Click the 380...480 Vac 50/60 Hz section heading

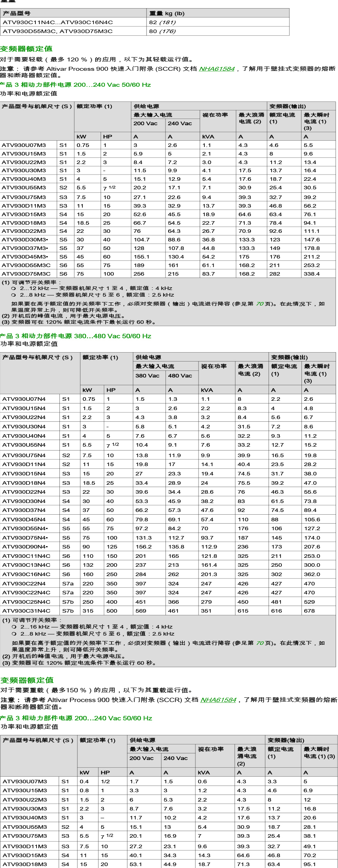pyautogui.click(x=76, y=336)
